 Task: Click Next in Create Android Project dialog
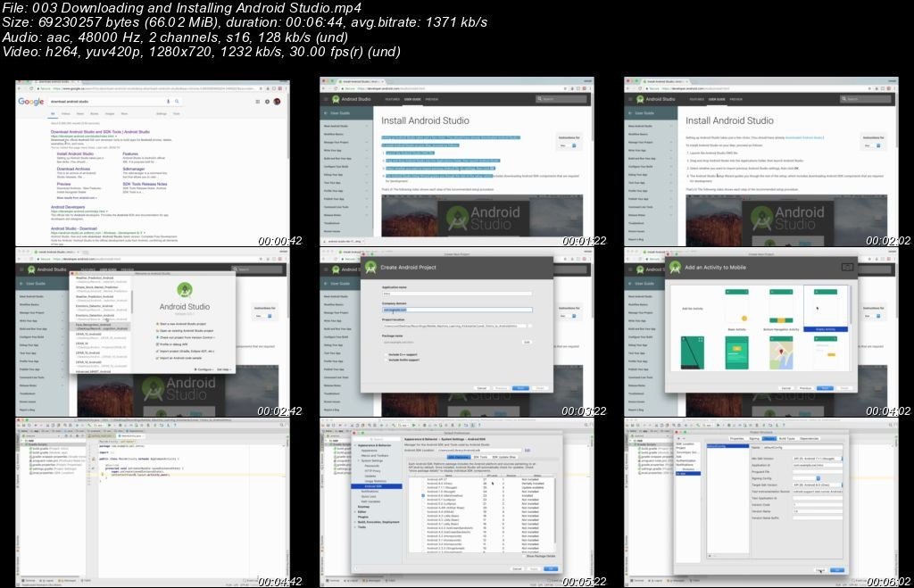click(x=520, y=388)
